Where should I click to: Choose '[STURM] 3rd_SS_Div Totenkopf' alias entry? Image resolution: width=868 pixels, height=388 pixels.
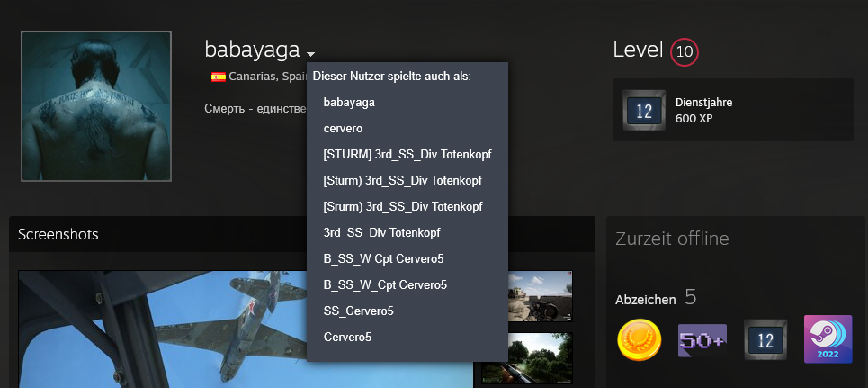(407, 155)
